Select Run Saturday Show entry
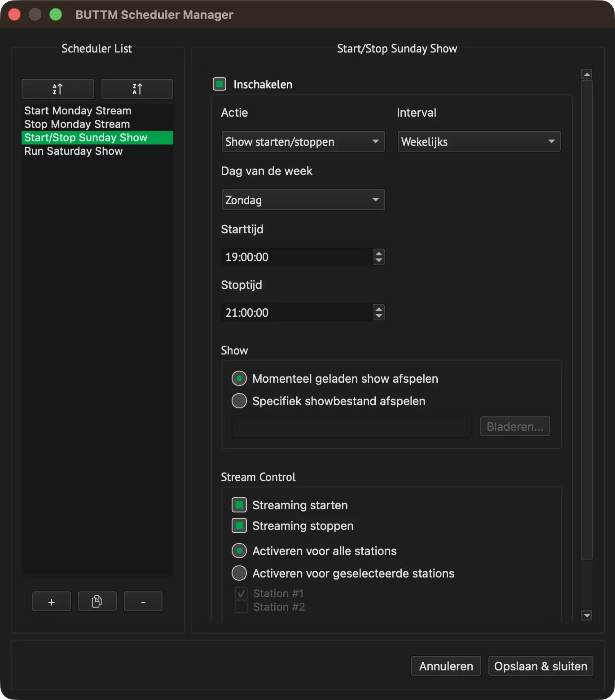This screenshot has height=700, width=615. [x=97, y=151]
